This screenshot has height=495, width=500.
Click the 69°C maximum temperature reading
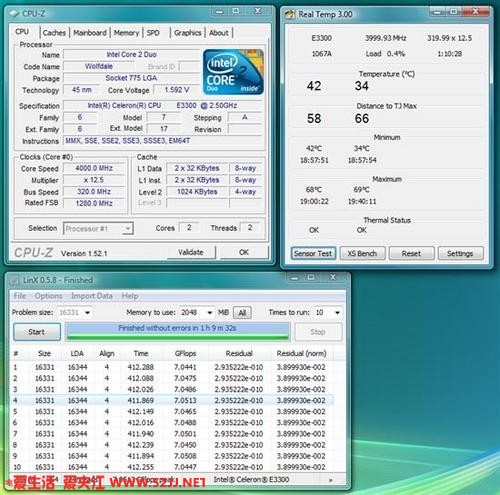pos(362,190)
